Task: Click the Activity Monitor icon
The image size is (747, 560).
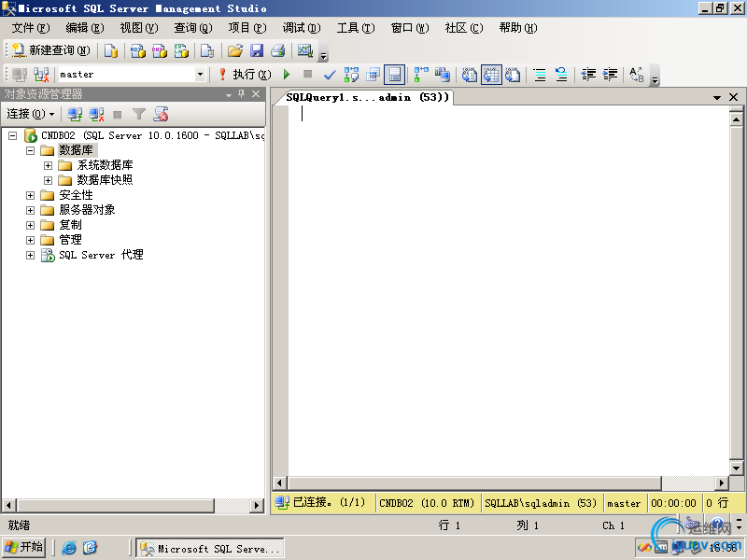Action: pos(305,50)
